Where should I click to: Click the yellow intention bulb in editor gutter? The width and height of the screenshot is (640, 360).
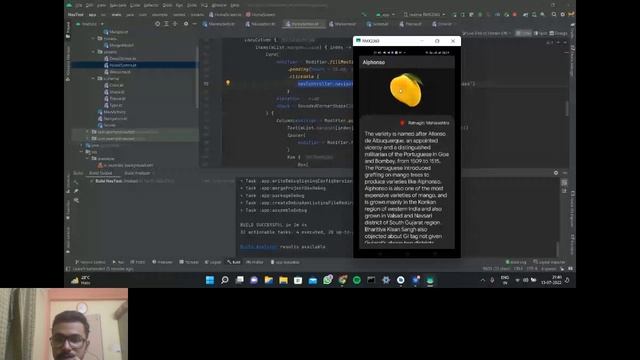[x=228, y=83]
